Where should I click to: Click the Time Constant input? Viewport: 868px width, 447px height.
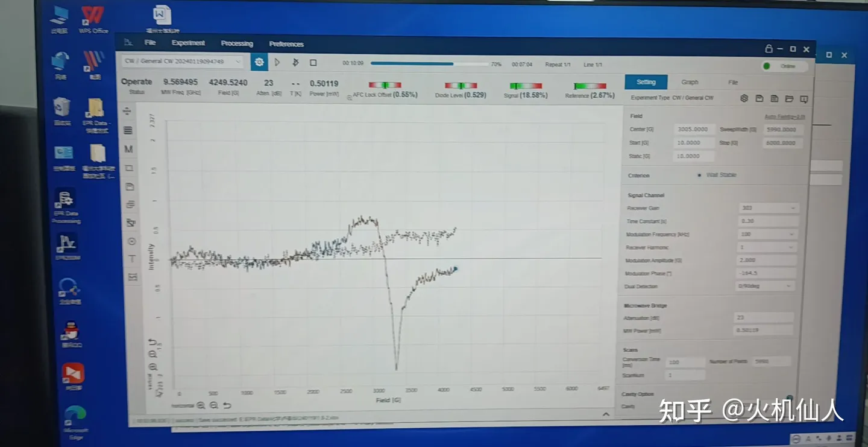769,221
